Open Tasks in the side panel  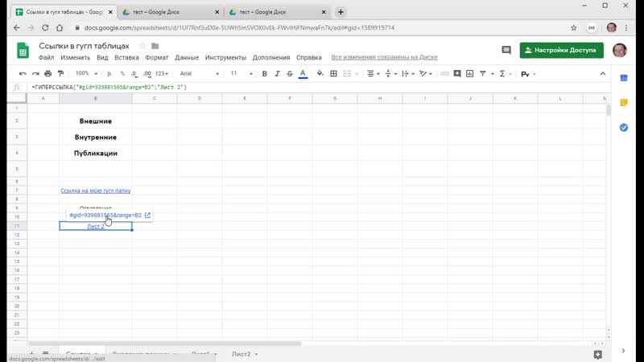pyautogui.click(x=623, y=128)
